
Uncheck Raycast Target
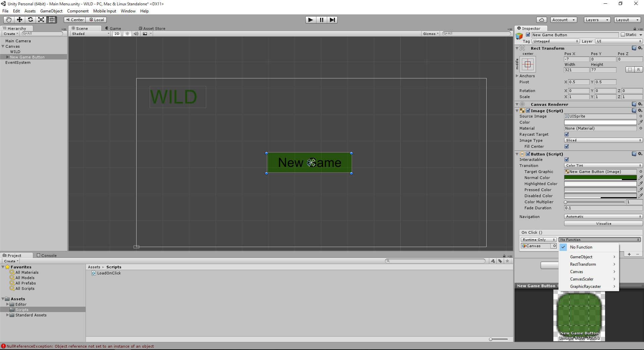(x=566, y=134)
